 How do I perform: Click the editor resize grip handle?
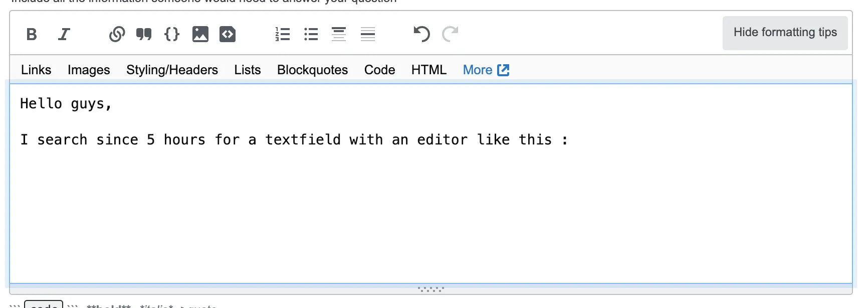[431, 289]
